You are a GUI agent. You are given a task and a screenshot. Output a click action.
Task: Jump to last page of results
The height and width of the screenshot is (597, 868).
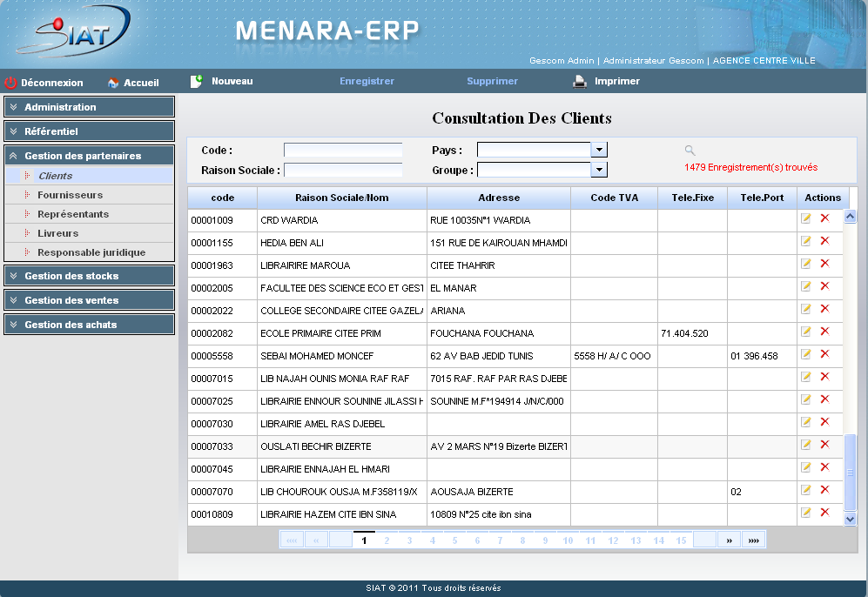[753, 540]
